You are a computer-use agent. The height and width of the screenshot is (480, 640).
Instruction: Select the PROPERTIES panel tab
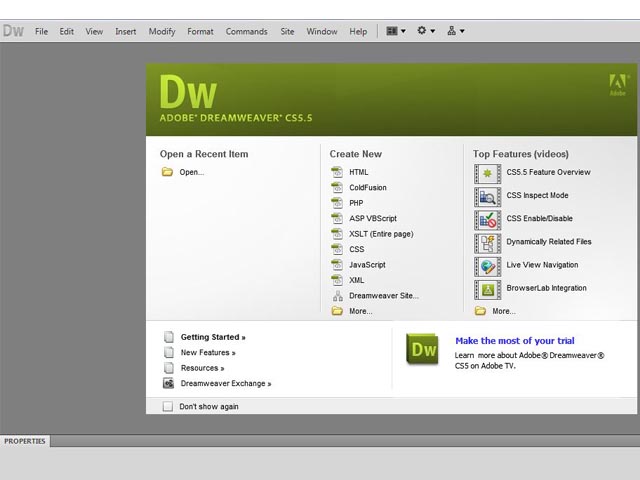(24, 441)
